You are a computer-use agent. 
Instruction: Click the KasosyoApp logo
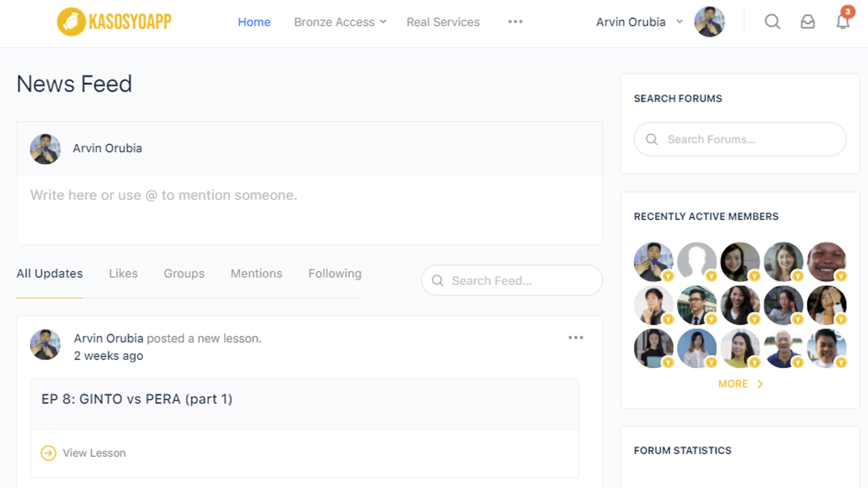114,21
